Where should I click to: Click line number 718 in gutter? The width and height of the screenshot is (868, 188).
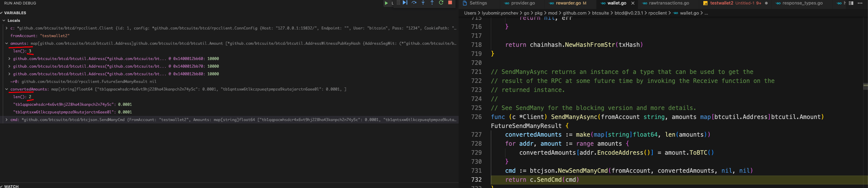pos(476,45)
